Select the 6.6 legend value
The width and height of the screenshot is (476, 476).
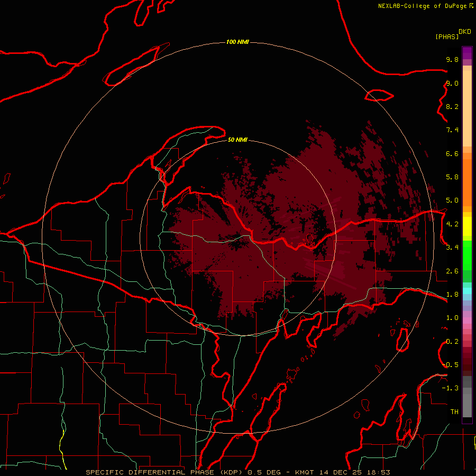pyautogui.click(x=452, y=153)
